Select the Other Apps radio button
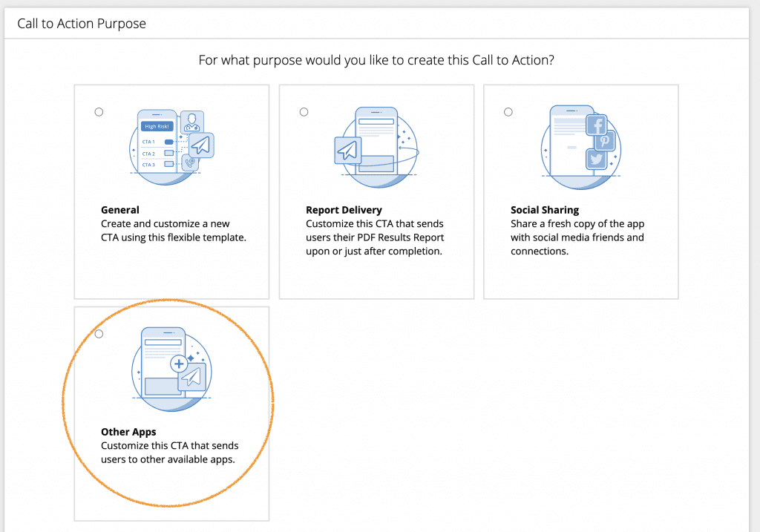The height and width of the screenshot is (532, 760). (x=99, y=334)
